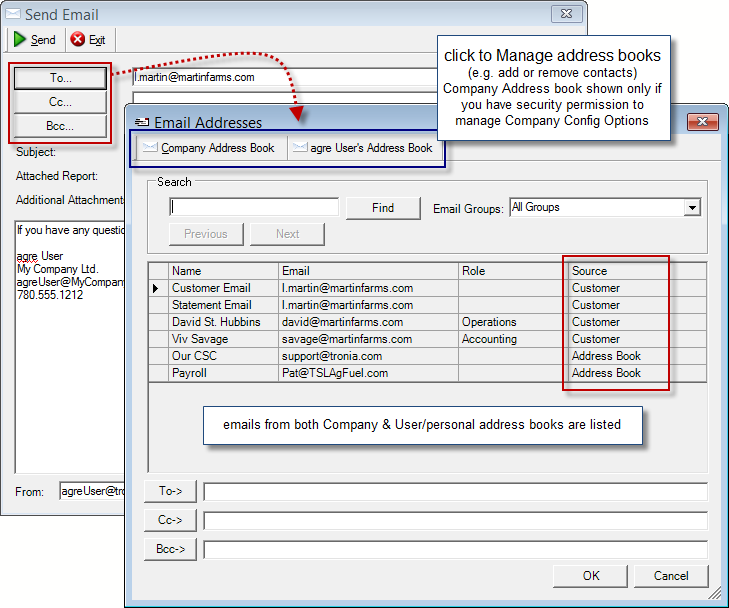The height and width of the screenshot is (608, 729).
Task: Click the Cc-> button
Action: (170, 520)
